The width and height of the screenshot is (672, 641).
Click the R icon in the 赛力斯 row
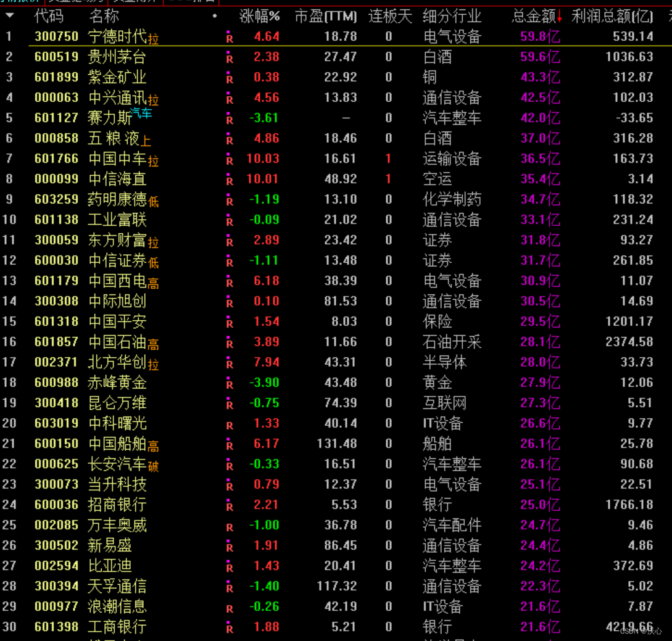tap(230, 118)
